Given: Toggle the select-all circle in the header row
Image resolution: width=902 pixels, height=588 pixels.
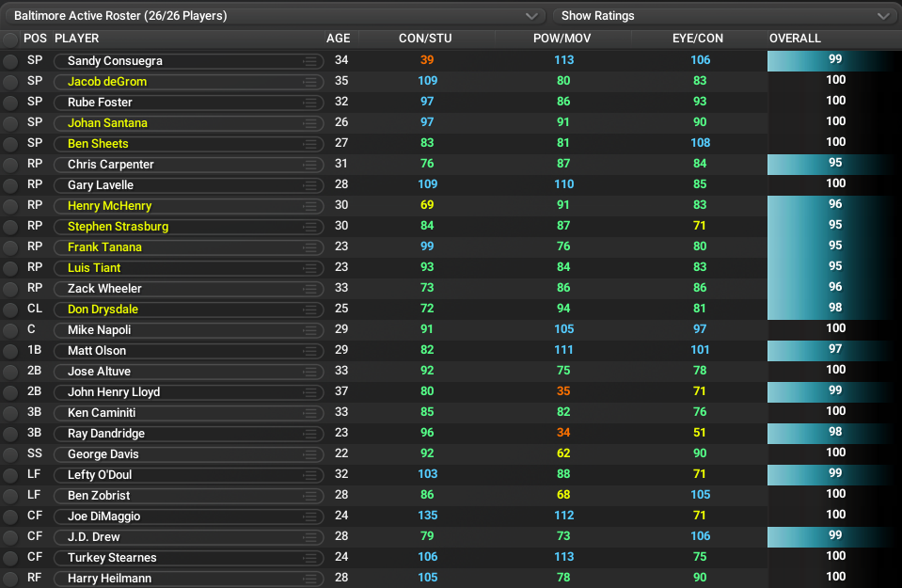Looking at the screenshot, I should 10,40.
